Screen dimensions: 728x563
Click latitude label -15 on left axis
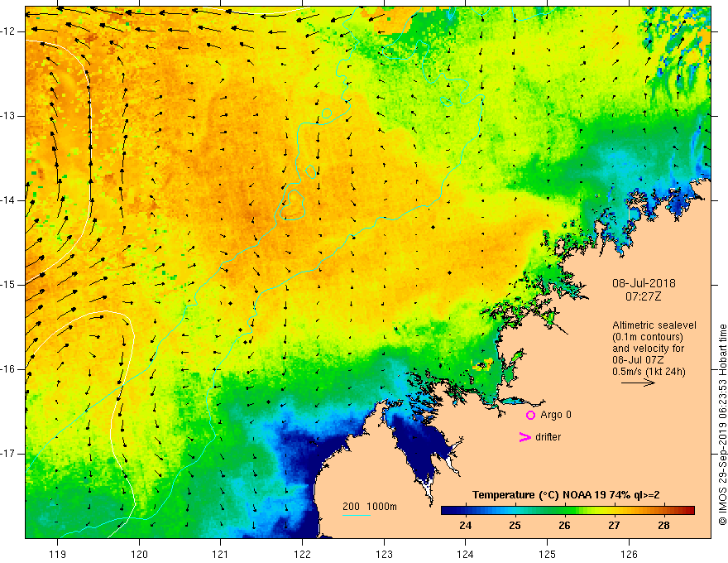(x=8, y=285)
